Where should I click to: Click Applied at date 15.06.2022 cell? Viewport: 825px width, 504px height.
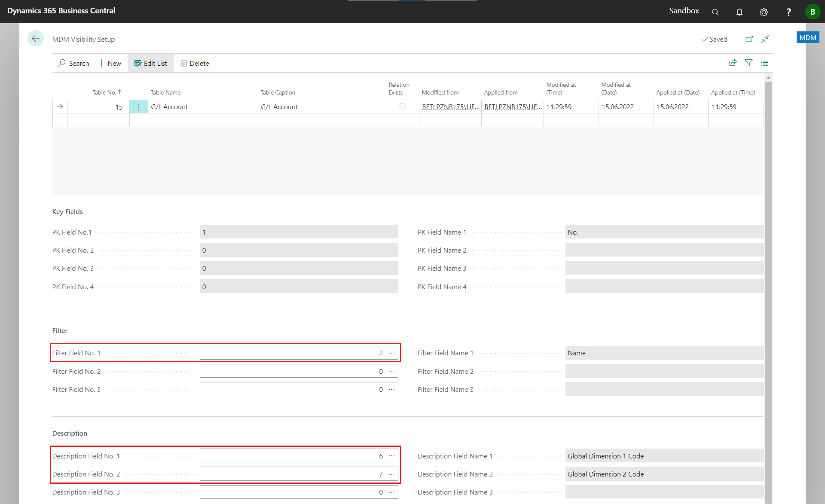681,107
